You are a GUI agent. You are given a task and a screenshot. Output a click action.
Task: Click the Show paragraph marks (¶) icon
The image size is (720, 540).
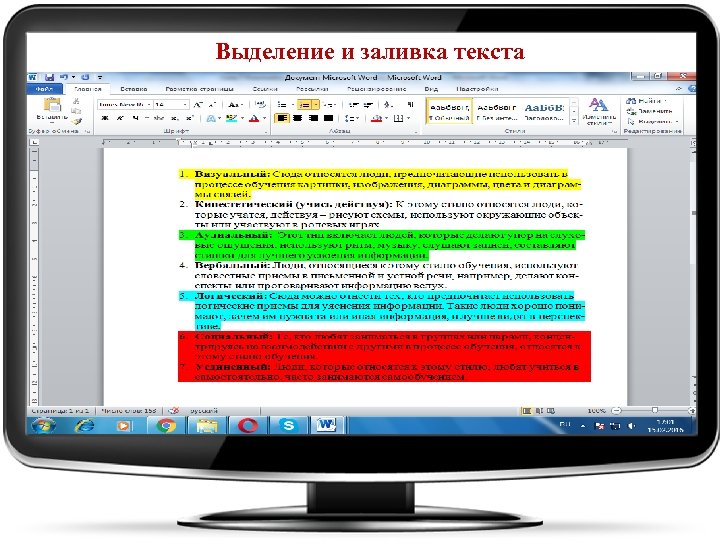pos(410,105)
